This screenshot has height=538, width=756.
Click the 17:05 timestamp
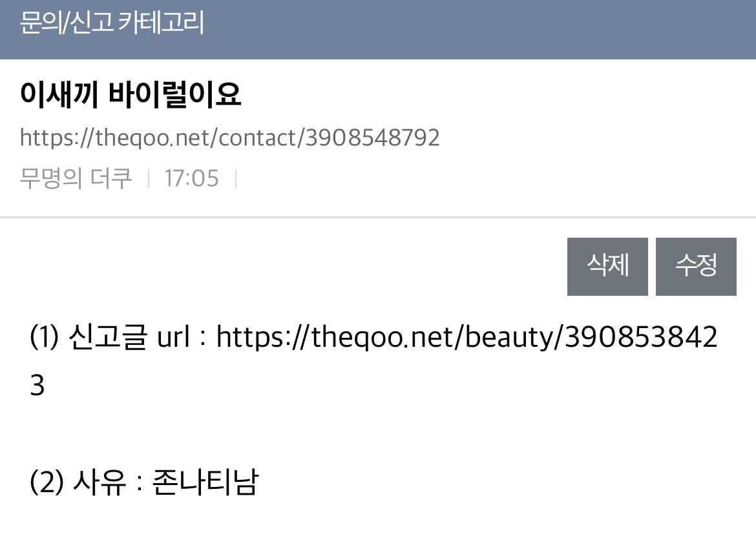pyautogui.click(x=191, y=178)
